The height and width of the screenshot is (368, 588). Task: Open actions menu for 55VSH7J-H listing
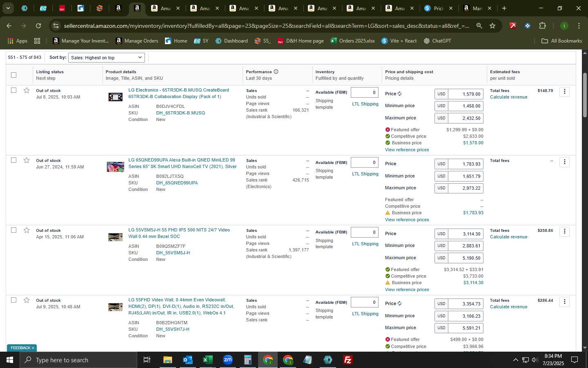point(565,302)
